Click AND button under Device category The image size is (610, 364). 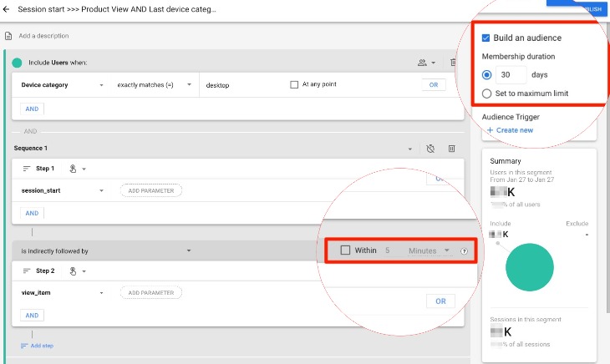point(32,109)
